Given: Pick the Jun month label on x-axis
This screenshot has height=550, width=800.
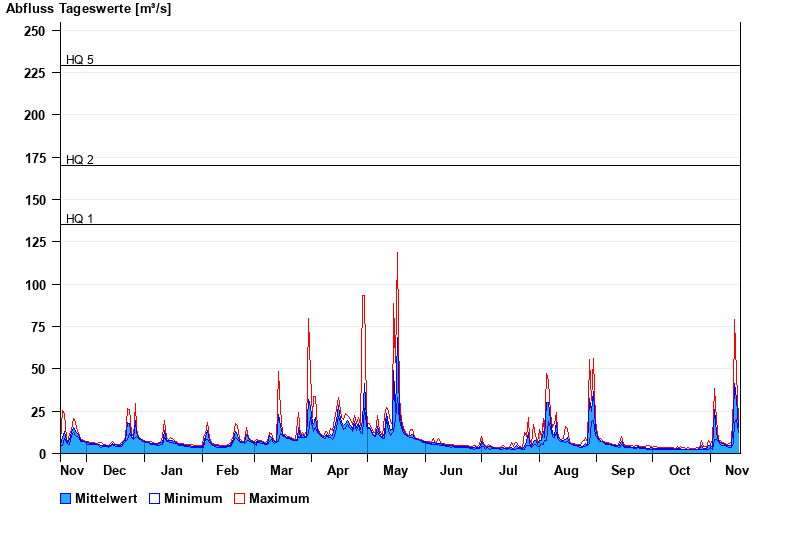Looking at the screenshot, I should 452,470.
